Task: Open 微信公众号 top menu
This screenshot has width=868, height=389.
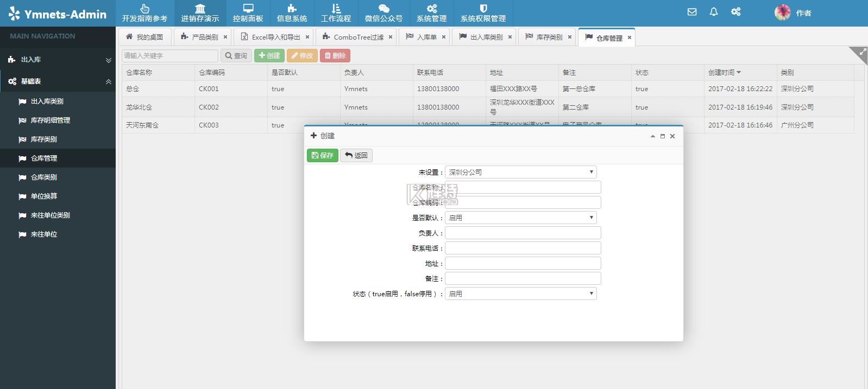Action: coord(383,13)
